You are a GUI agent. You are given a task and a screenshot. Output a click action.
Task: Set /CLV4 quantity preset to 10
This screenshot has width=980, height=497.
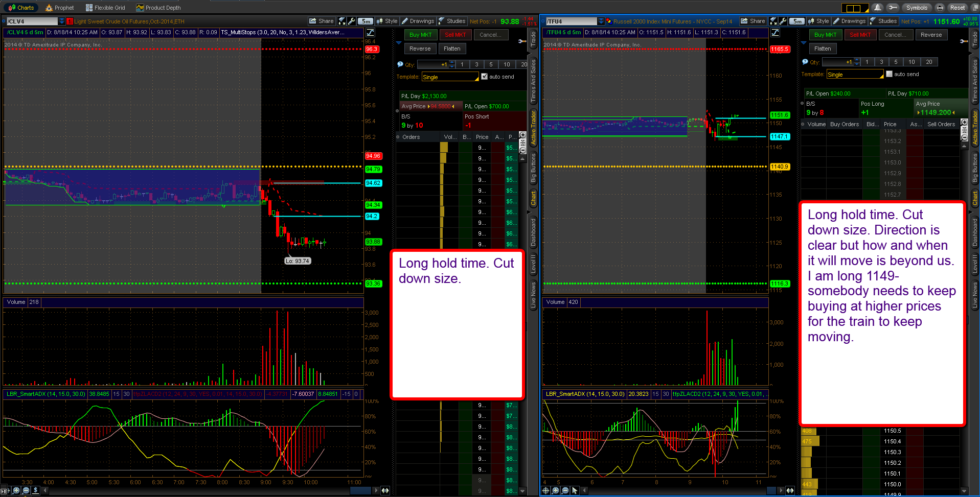[507, 64]
